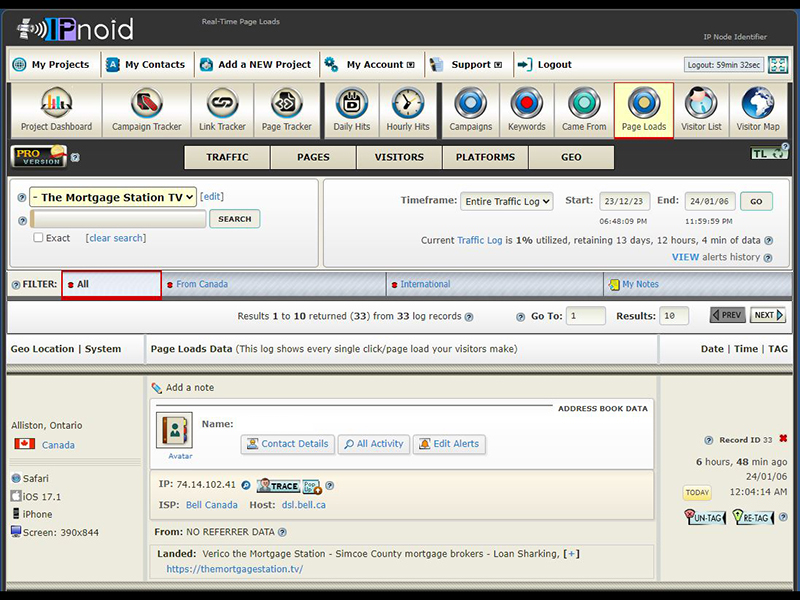Open the Page Tracker tool

pyautogui.click(x=286, y=110)
